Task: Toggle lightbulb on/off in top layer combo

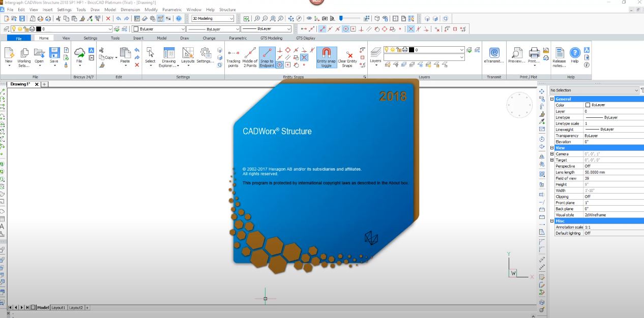Action: point(14,29)
